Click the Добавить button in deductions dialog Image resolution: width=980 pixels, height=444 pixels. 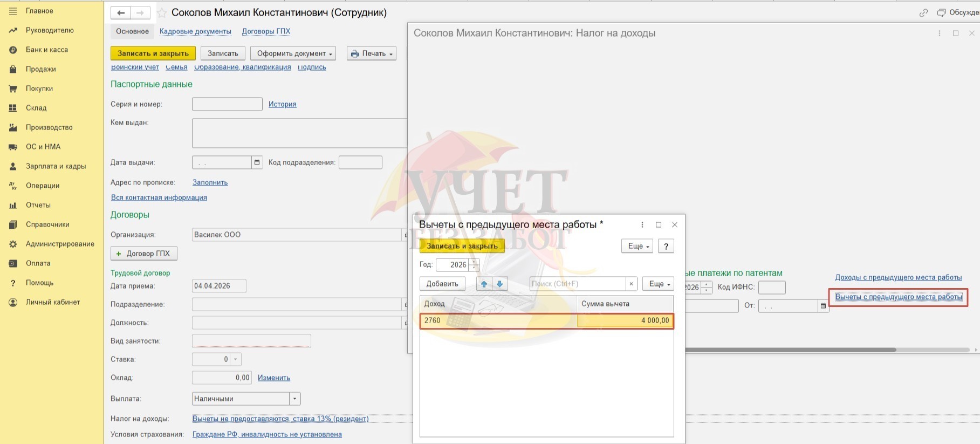pos(442,284)
